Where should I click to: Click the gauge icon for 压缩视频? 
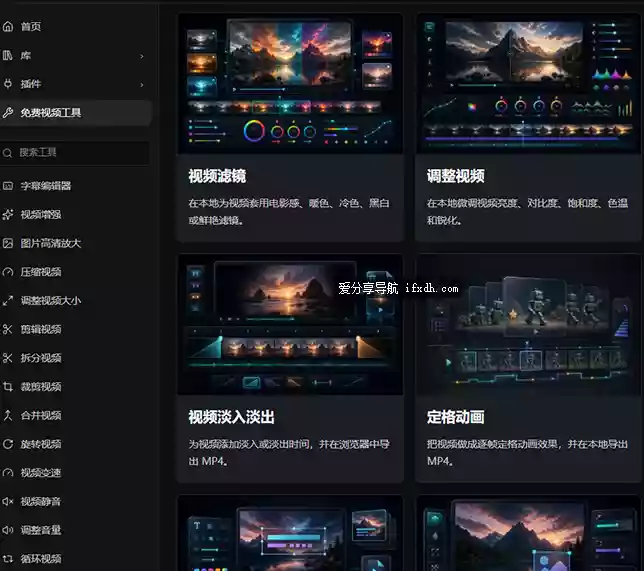point(8,272)
